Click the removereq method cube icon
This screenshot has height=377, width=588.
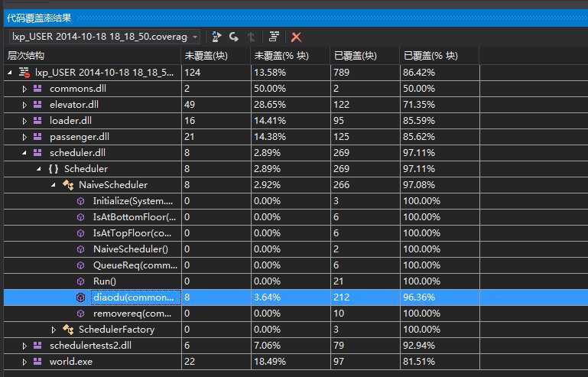click(80, 314)
